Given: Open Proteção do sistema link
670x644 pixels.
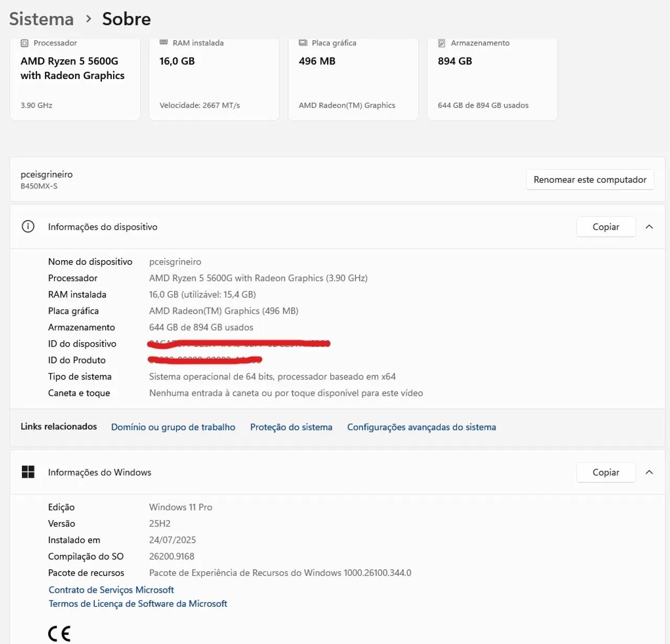Looking at the screenshot, I should tap(291, 427).
